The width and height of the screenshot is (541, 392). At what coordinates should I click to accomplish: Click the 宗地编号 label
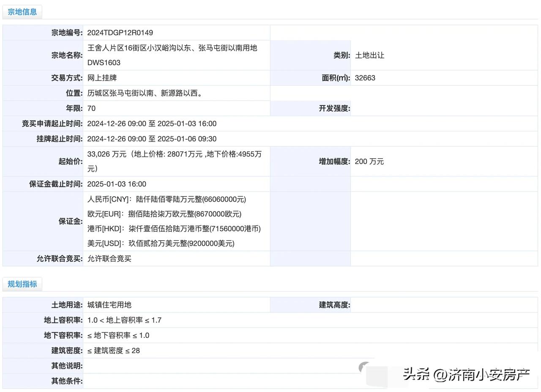(67, 33)
